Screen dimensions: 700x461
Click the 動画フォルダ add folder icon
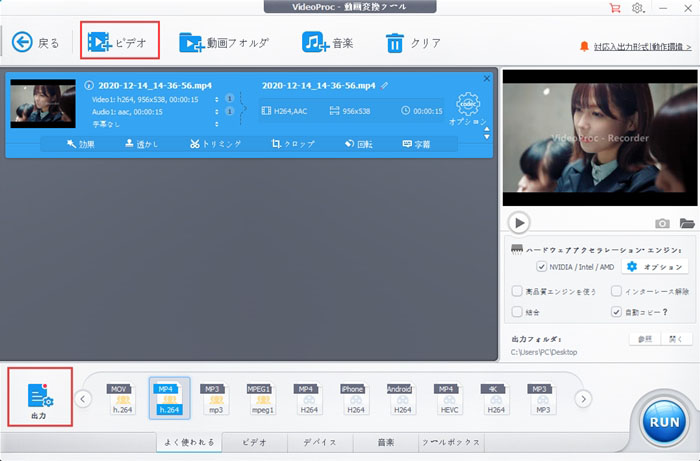[192, 42]
